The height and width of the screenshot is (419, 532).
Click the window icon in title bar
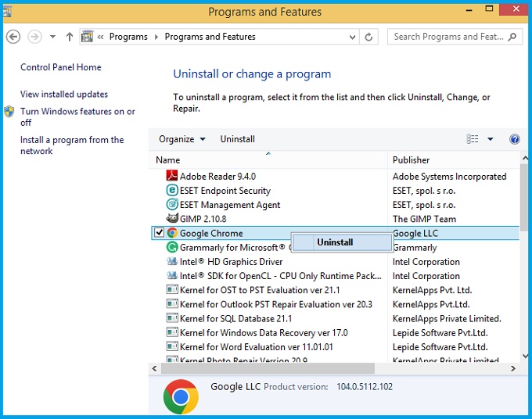pos(7,12)
